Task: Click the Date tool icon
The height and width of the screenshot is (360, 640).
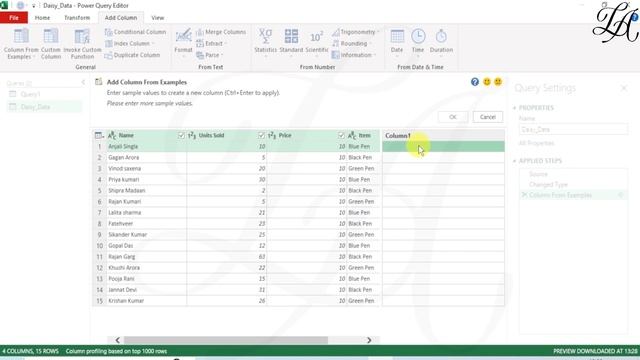Action: (x=397, y=36)
